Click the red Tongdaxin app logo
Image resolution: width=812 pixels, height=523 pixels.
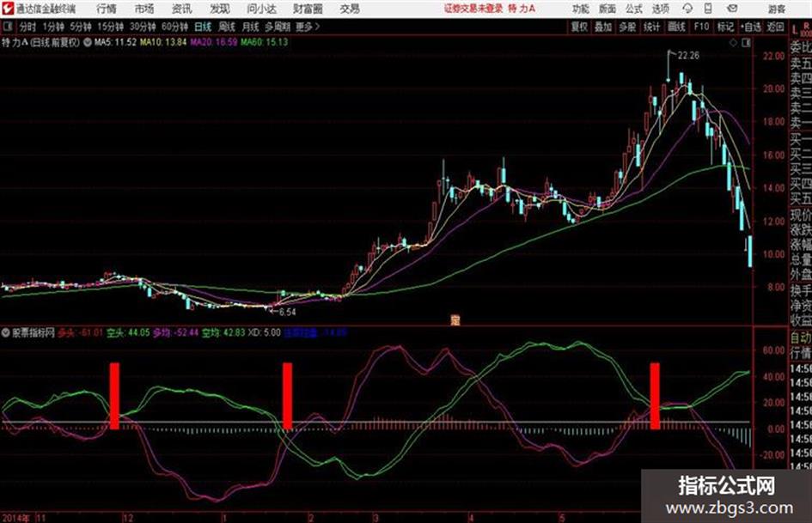click(x=8, y=9)
